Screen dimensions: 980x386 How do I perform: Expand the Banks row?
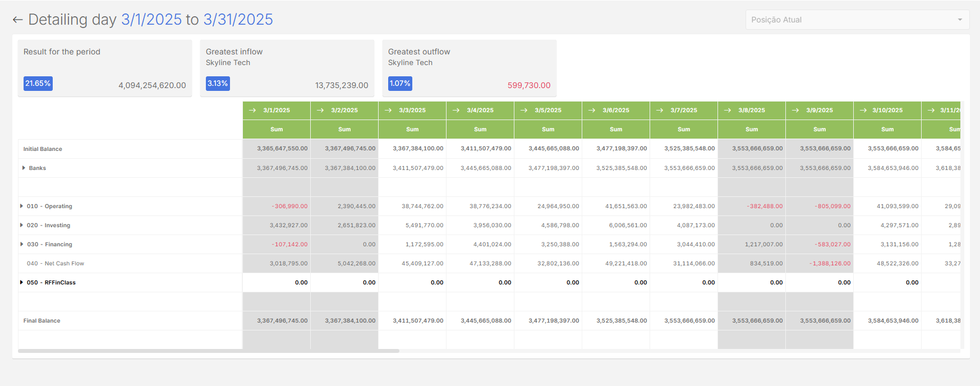pyautogui.click(x=24, y=168)
